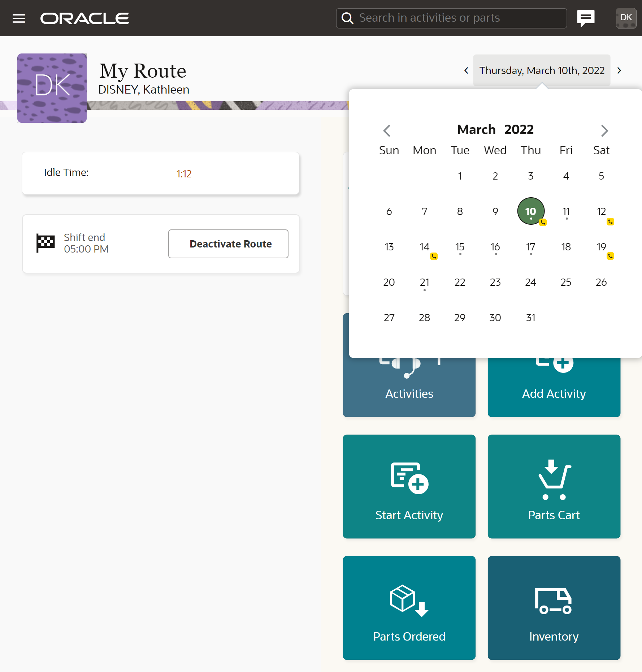642x672 pixels.
Task: Go back one day with left chevron
Action: click(465, 70)
